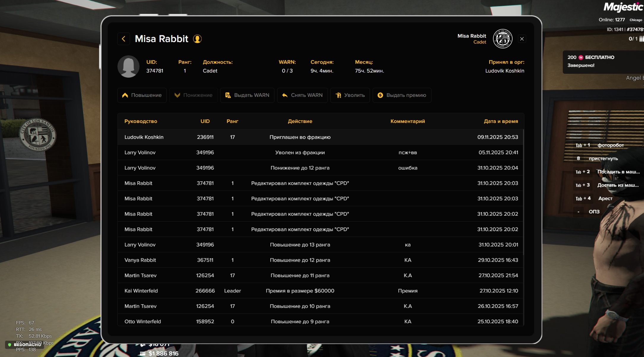Viewport: 644px width, 357px height.
Task: Click the ОПЗ hint in the game HUD
Action: click(594, 212)
